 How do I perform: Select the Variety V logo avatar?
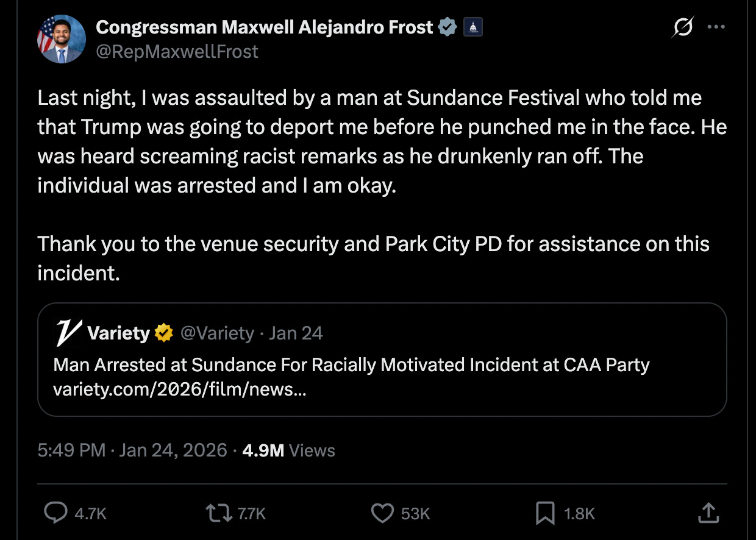click(67, 333)
